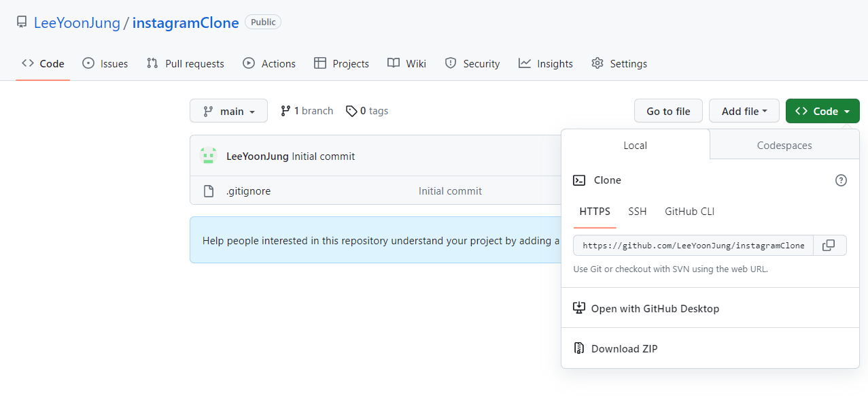
Task: Click the Actions play icon
Action: (x=249, y=63)
